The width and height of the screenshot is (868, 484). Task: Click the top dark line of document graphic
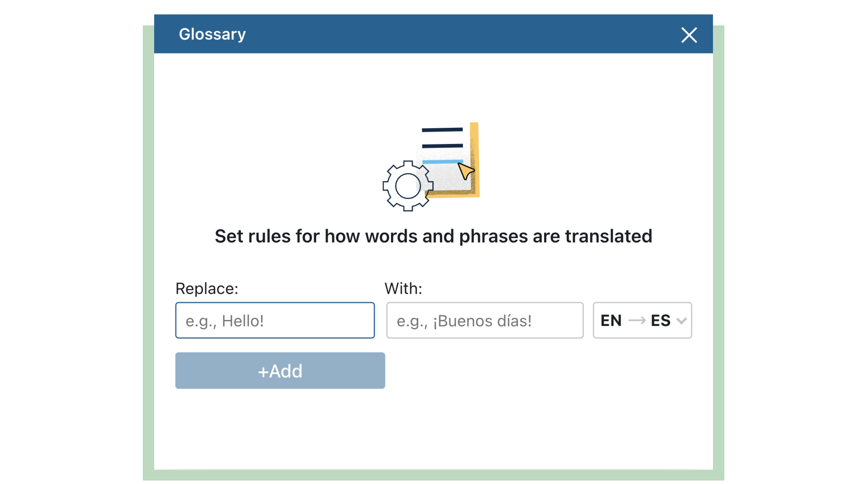442,130
